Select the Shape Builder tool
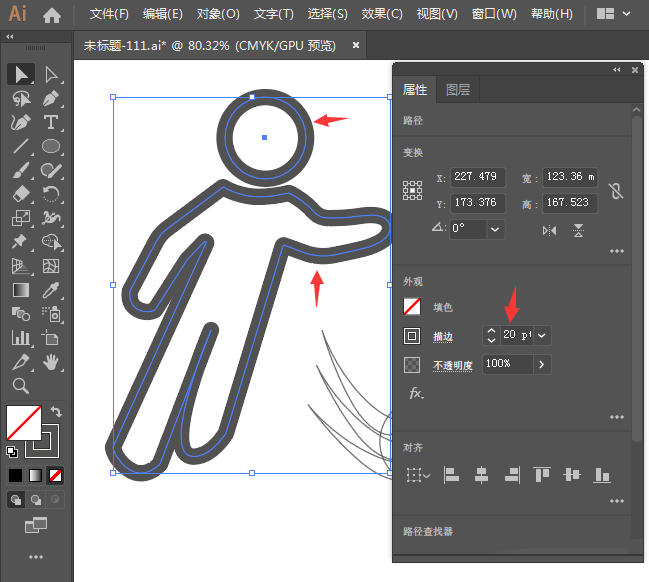The image size is (649, 582). (x=51, y=242)
